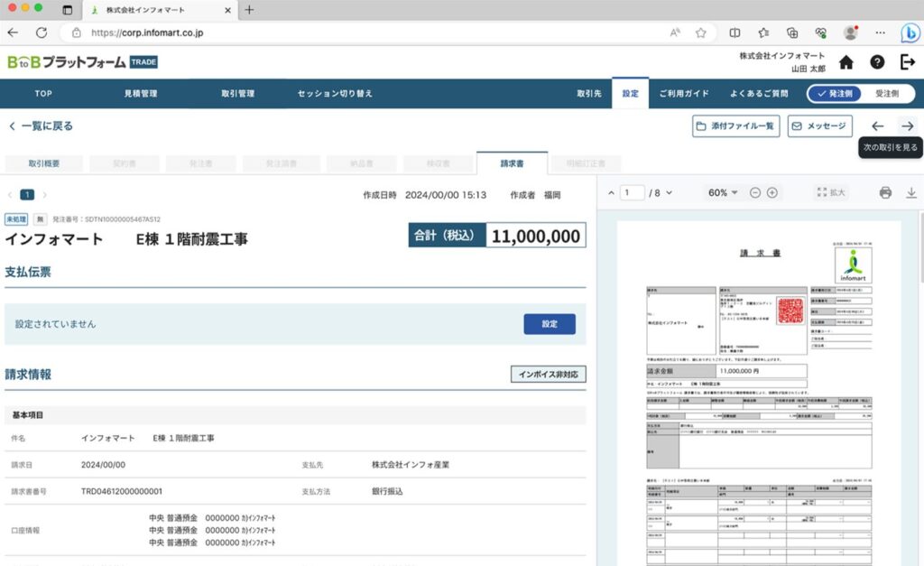The width and height of the screenshot is (924, 566).
Task: Select the 請求書 tab
Action: pos(512,164)
